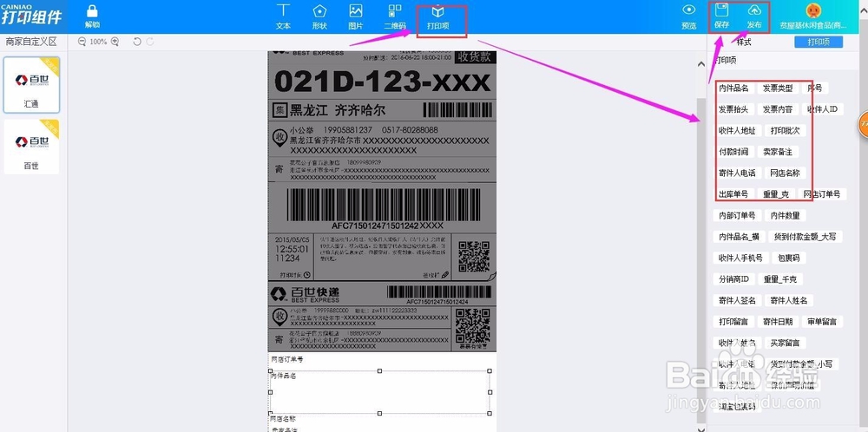Select the 汇通 template thumbnail
The height and width of the screenshot is (432, 868).
pyautogui.click(x=31, y=85)
